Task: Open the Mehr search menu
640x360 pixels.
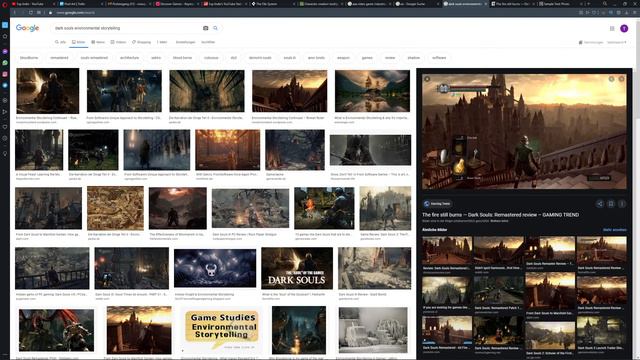Action: pos(162,42)
